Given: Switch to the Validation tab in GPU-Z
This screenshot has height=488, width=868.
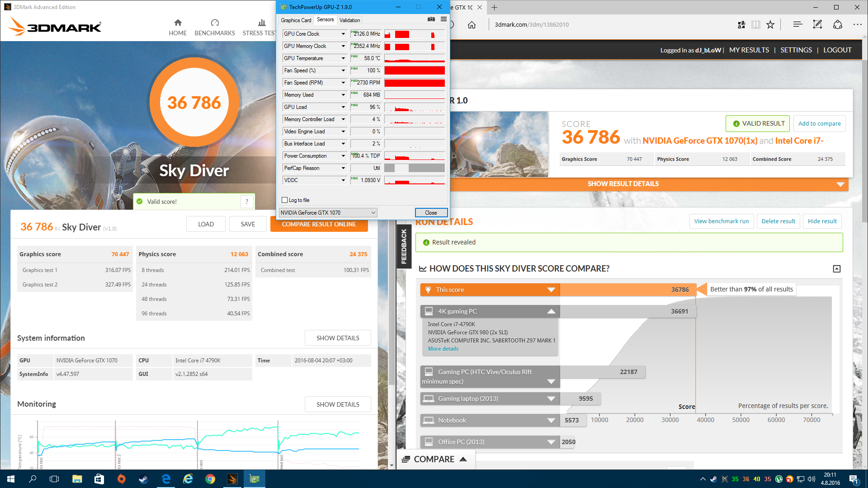Looking at the screenshot, I should tap(349, 20).
